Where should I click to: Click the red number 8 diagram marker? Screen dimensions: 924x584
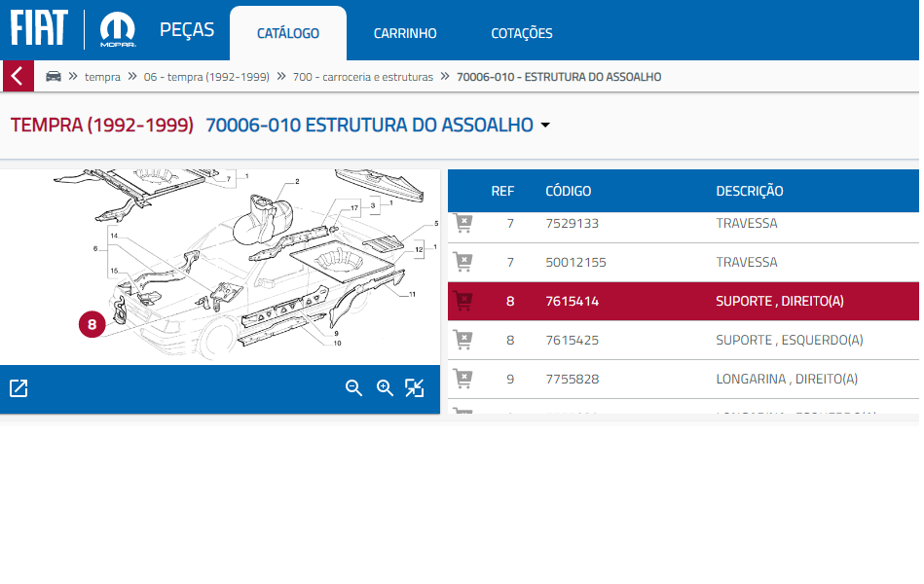[x=92, y=325]
